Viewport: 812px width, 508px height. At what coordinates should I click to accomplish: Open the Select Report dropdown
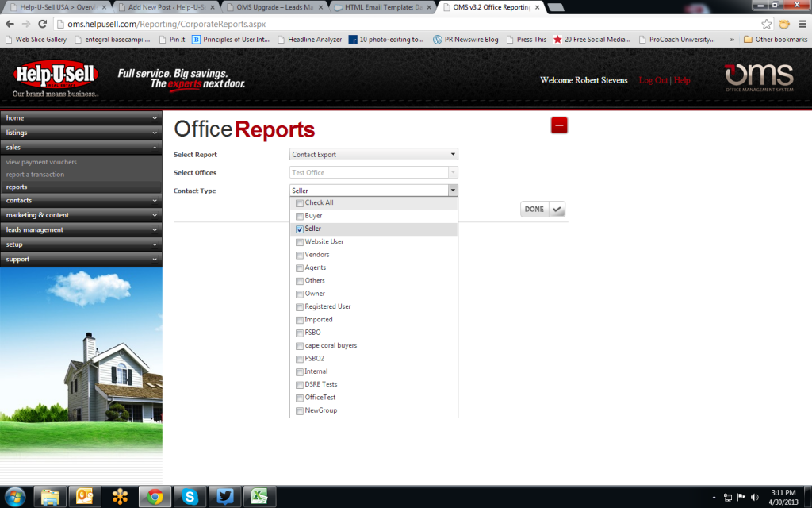click(373, 155)
